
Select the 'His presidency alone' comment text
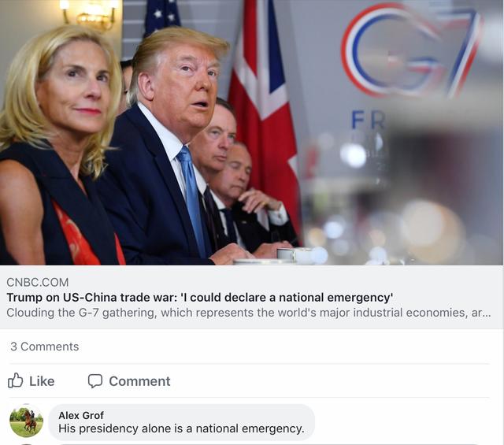[x=181, y=428]
